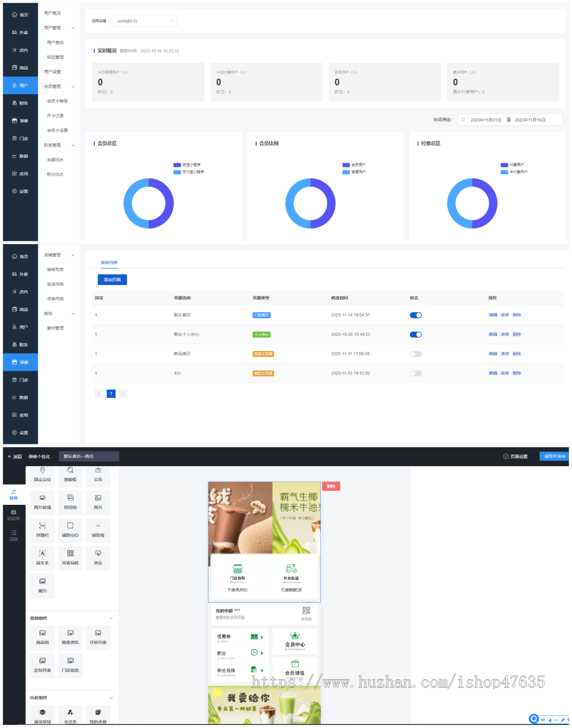Add the 商品组 product group component
The image size is (572, 728).
click(x=42, y=638)
